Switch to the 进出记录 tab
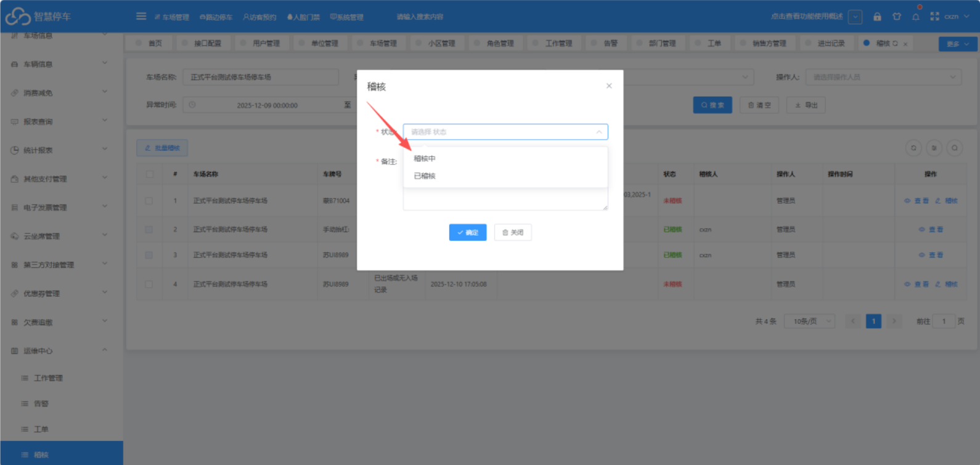The width and height of the screenshot is (980, 465). [825, 43]
